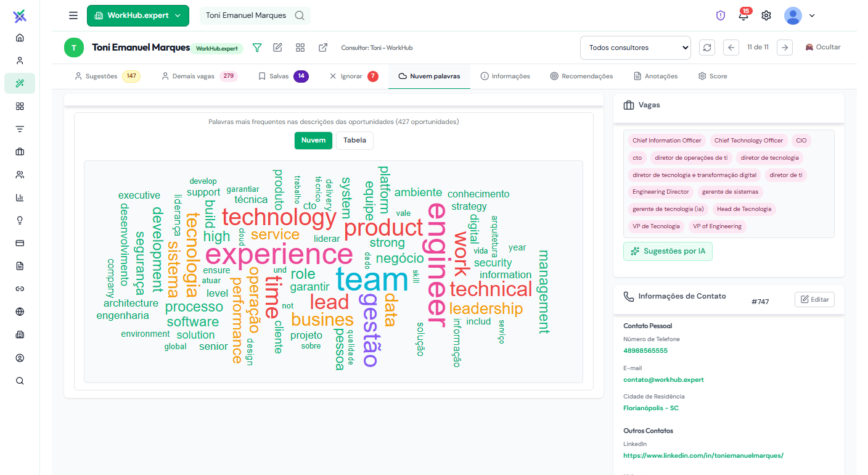Click the refresh icon next to the consultores dropdown

(x=708, y=47)
